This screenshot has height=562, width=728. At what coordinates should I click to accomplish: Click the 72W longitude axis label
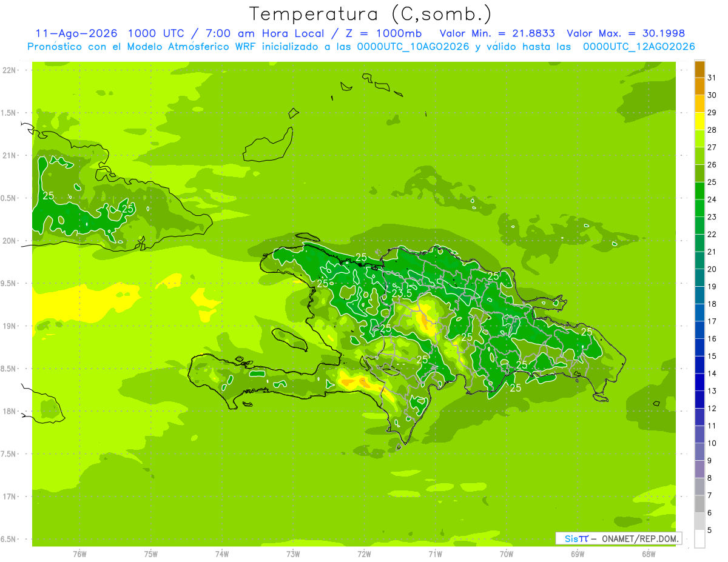364,554
